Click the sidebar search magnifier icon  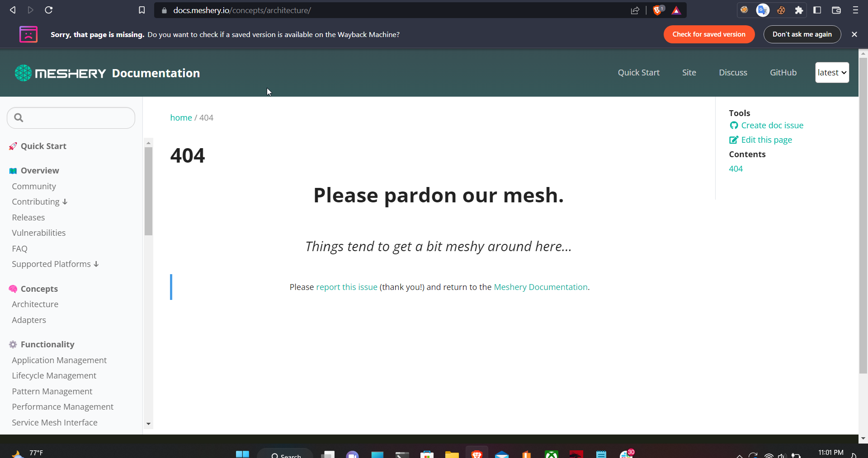coord(19,117)
